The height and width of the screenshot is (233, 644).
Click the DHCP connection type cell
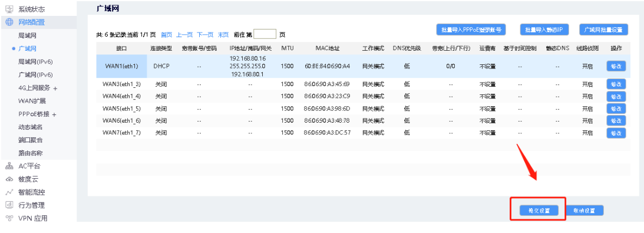(x=161, y=66)
